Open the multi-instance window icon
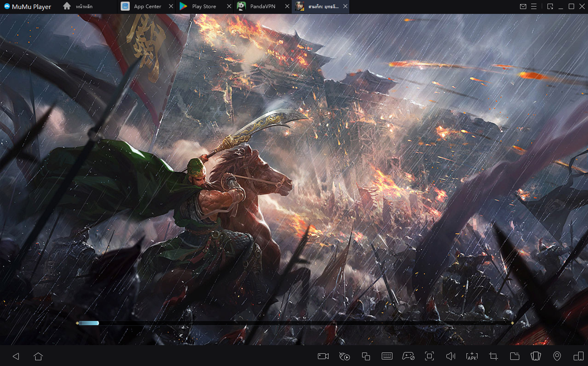Screen dimensions: 588x366 point(366,356)
